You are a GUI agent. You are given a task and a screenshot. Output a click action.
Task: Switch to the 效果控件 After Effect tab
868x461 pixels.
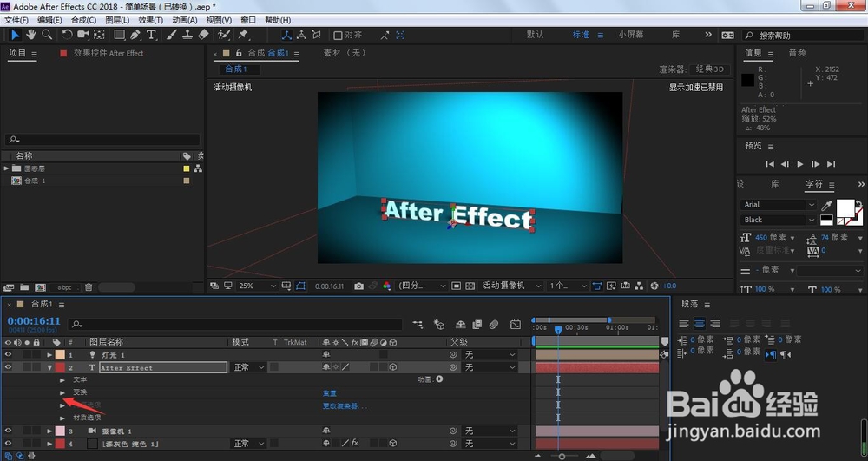pos(108,53)
